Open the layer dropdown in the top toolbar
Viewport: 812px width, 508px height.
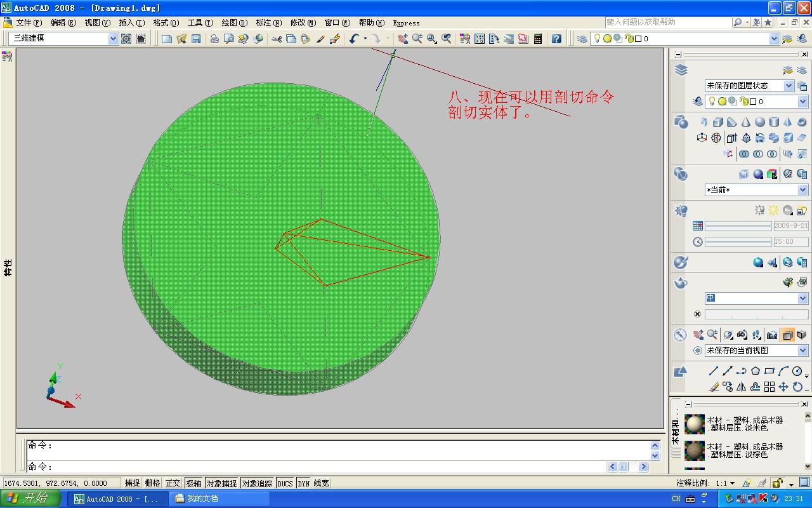(773, 39)
